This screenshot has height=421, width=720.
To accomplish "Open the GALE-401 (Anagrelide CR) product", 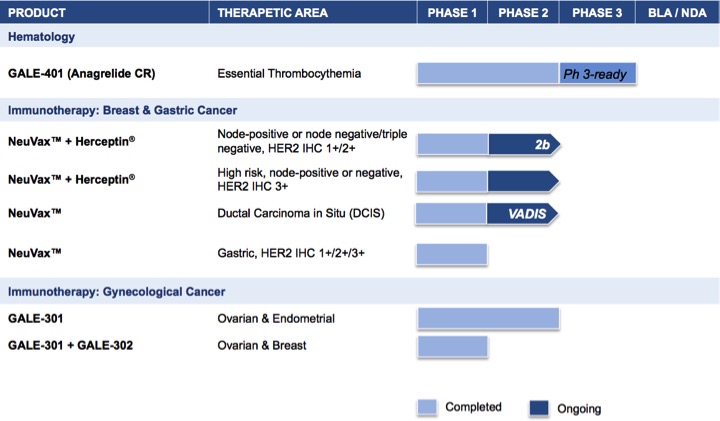I will (81, 73).
